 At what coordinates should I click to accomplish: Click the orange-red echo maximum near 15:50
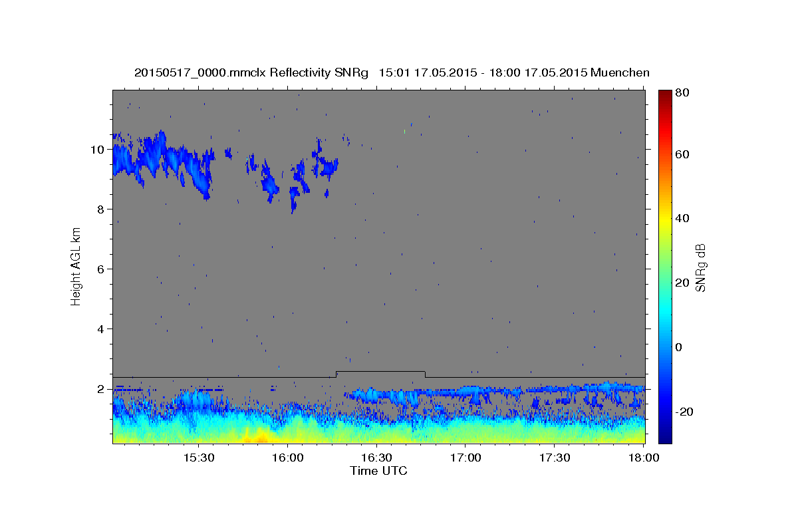pyautogui.click(x=258, y=436)
